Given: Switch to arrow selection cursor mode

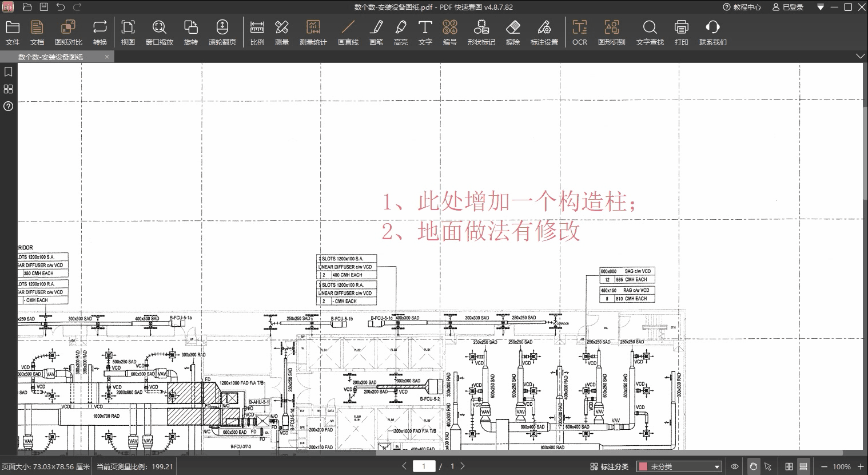Looking at the screenshot, I should click(x=768, y=466).
